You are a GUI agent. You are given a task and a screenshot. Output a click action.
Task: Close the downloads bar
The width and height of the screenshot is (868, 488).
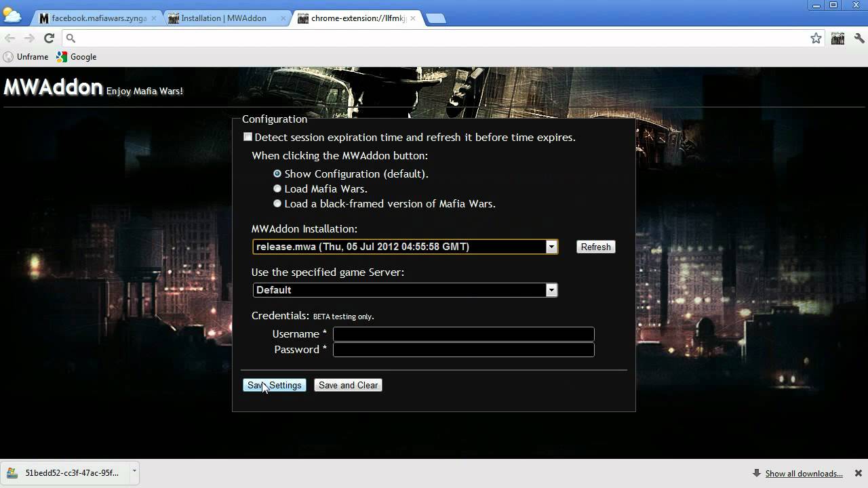858,473
